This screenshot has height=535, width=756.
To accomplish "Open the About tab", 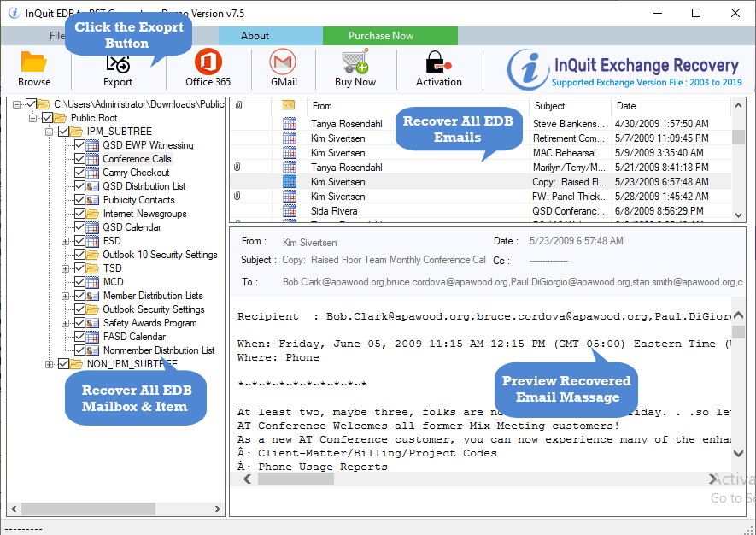I will tap(255, 36).
